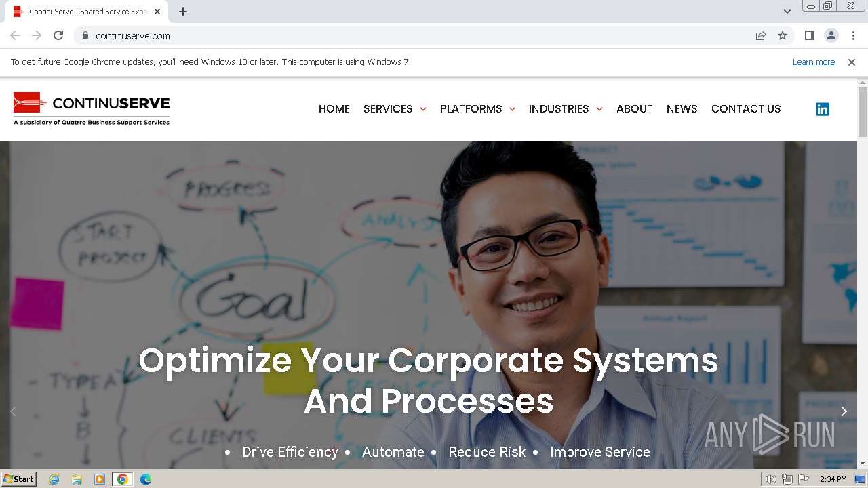The height and width of the screenshot is (488, 868).
Task: Click the scrollbar down arrow
Action: [x=863, y=464]
